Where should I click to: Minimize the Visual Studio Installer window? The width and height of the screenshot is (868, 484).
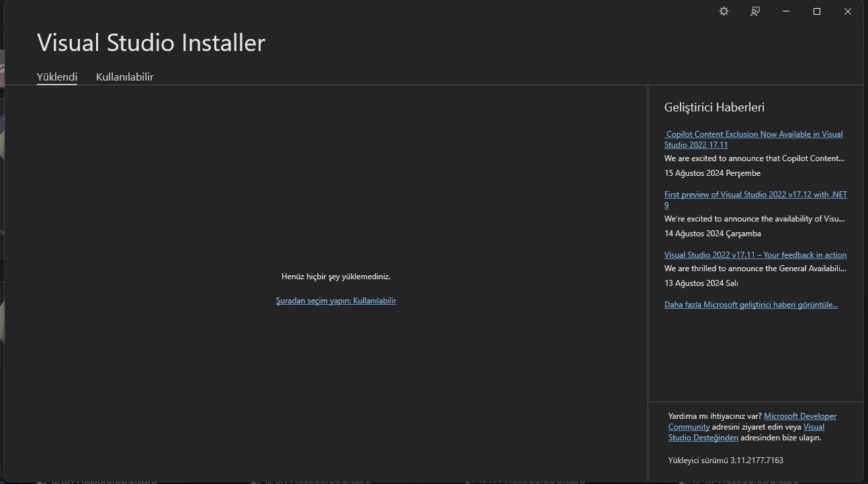click(786, 11)
